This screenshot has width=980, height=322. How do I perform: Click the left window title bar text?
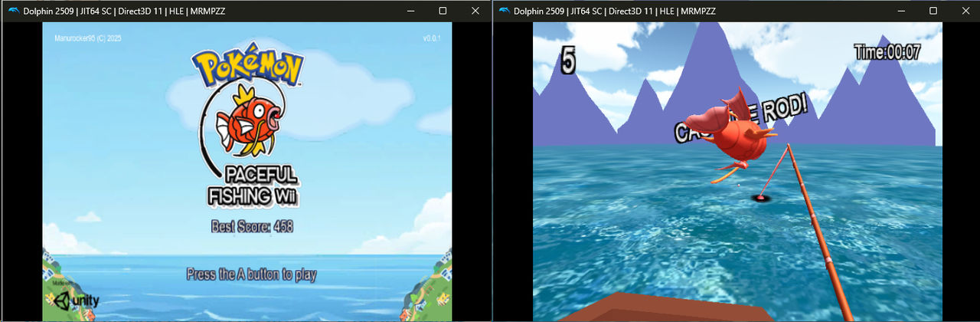pos(124,11)
